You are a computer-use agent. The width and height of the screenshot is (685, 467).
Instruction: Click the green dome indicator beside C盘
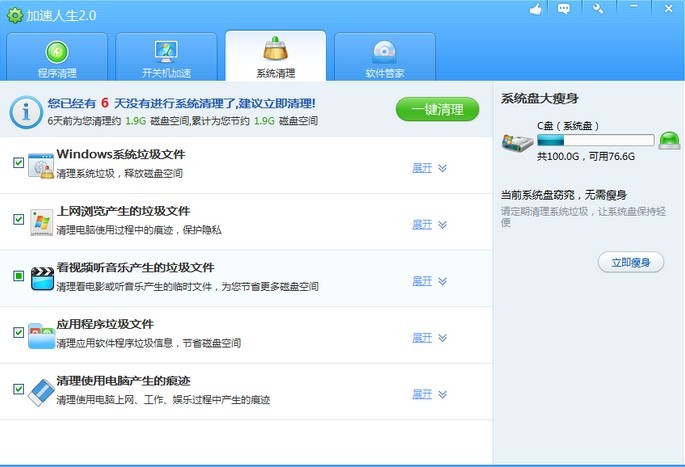point(669,141)
